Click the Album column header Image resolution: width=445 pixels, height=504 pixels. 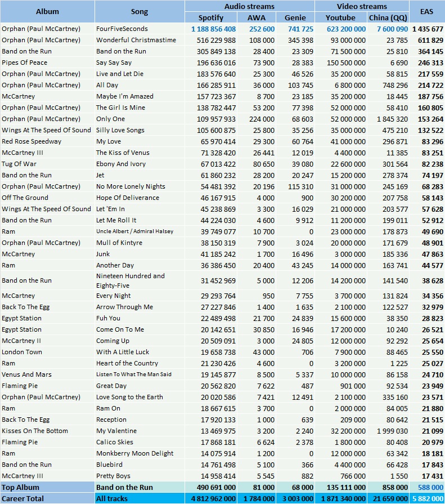click(47, 12)
